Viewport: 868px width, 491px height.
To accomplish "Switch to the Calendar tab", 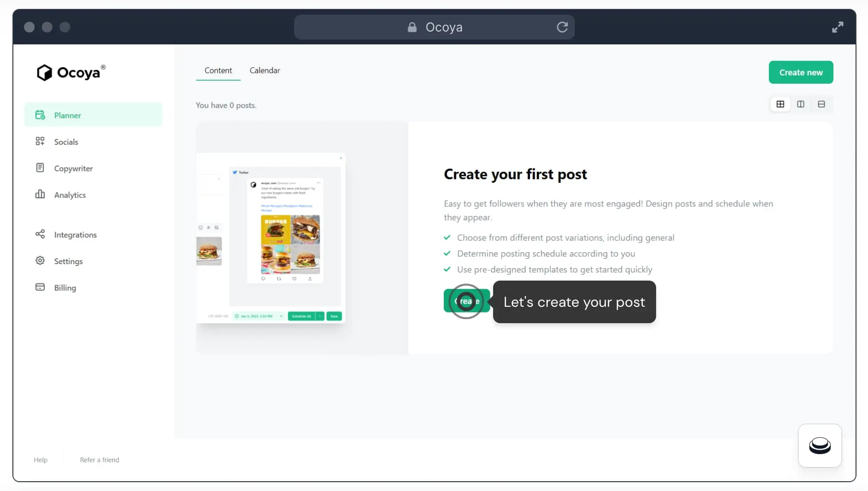I will point(265,70).
